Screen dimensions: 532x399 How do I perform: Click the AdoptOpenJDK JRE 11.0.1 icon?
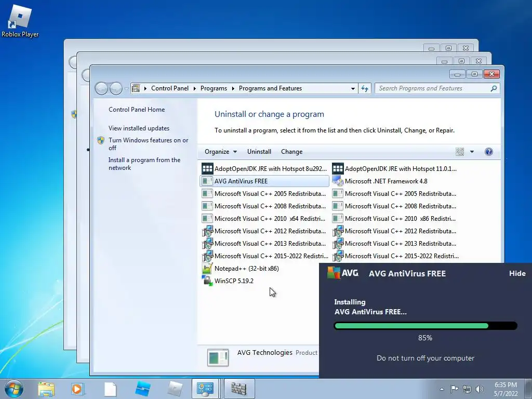click(x=338, y=169)
